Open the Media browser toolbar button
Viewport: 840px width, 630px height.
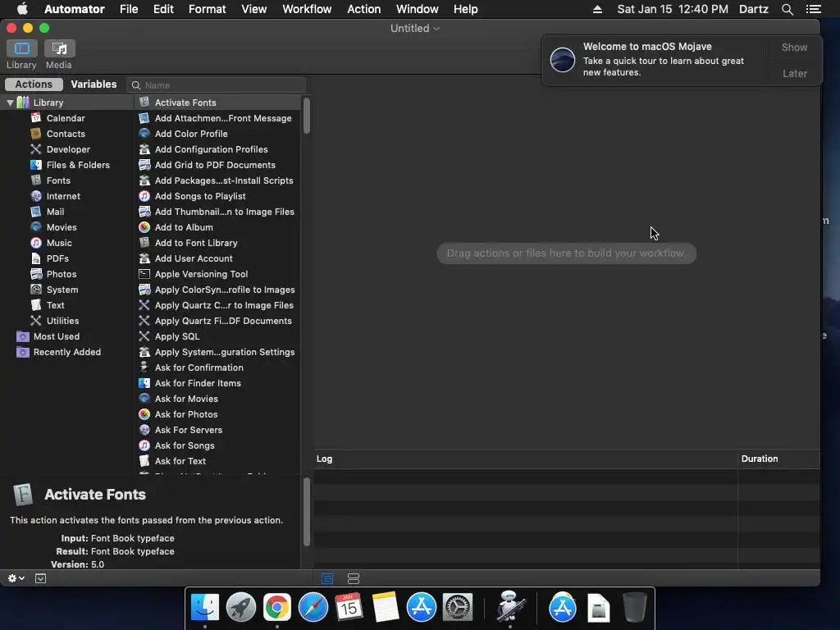(59, 48)
